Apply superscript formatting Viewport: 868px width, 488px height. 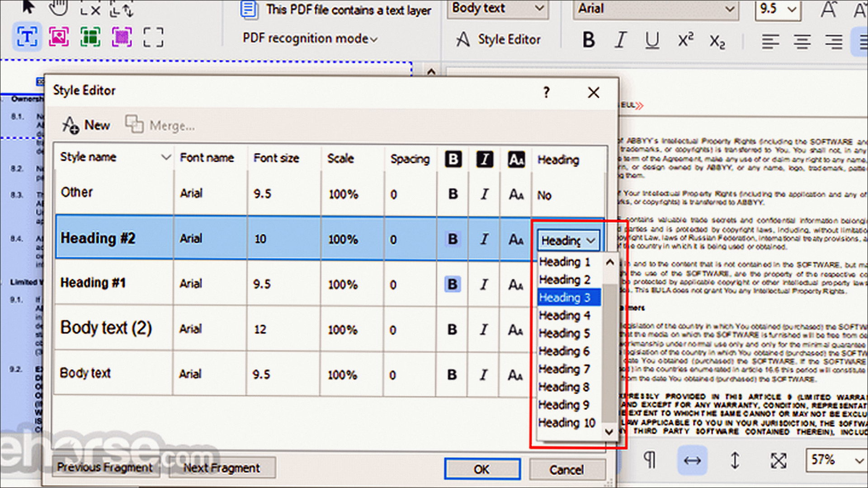click(685, 40)
